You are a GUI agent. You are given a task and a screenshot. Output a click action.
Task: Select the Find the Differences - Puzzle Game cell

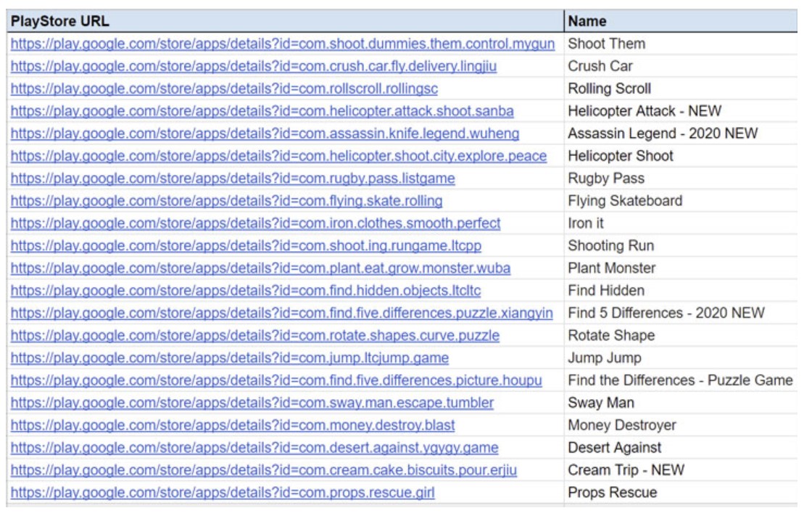(x=681, y=380)
